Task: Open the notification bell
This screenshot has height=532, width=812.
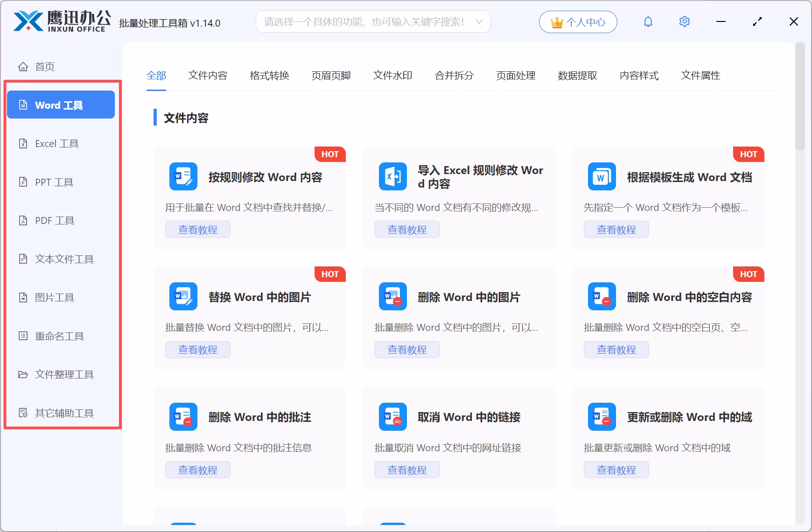Action: pos(648,21)
